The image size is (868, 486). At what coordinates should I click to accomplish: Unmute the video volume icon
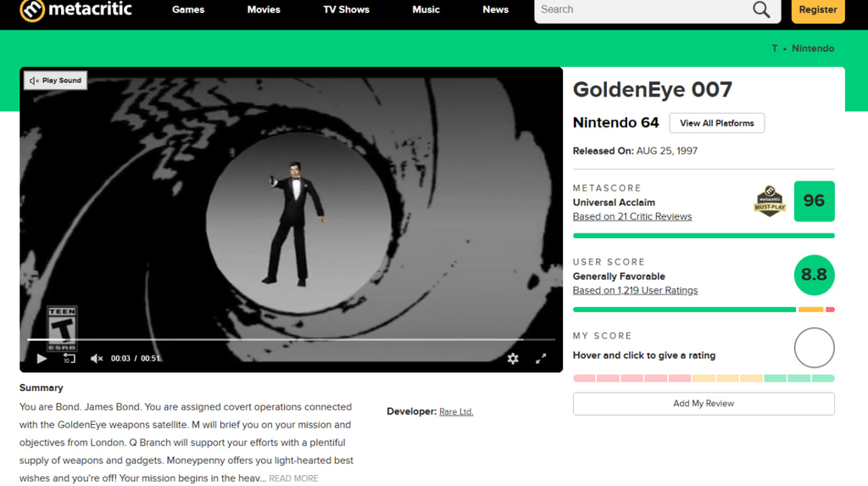97,359
